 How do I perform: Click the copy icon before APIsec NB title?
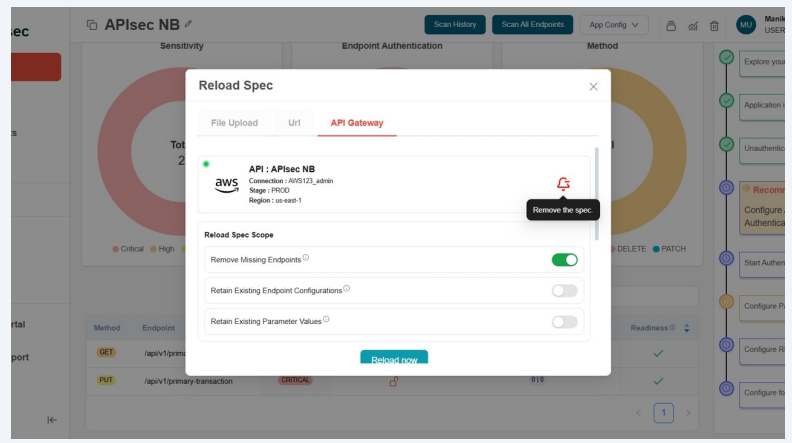click(92, 25)
